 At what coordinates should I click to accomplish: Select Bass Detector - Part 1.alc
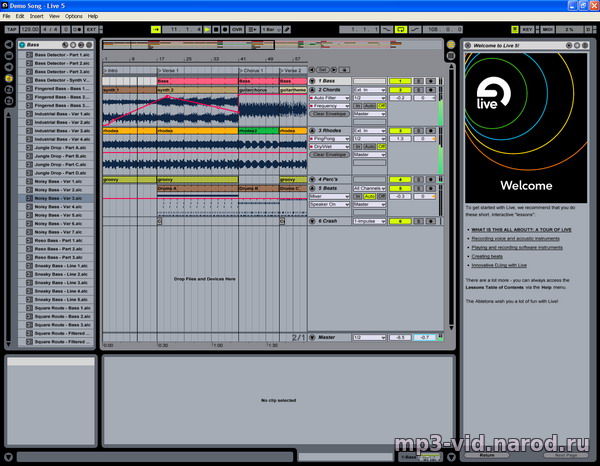coord(56,55)
